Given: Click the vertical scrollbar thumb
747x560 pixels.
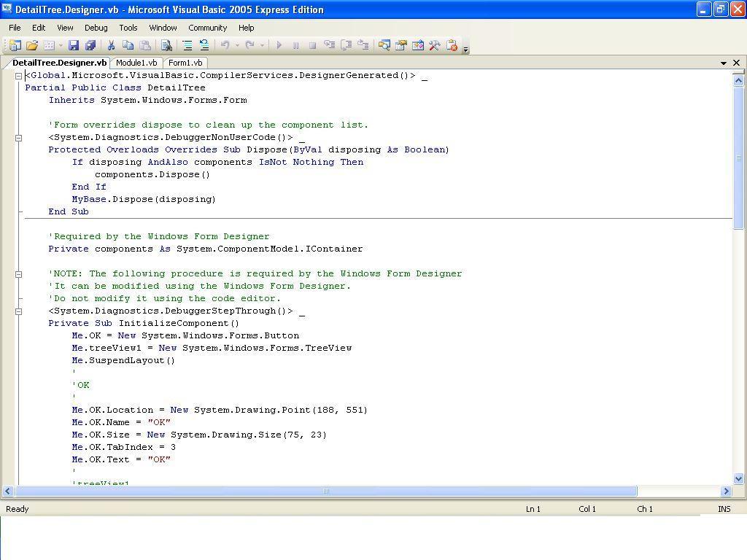Looking at the screenshot, I should pyautogui.click(x=738, y=158).
